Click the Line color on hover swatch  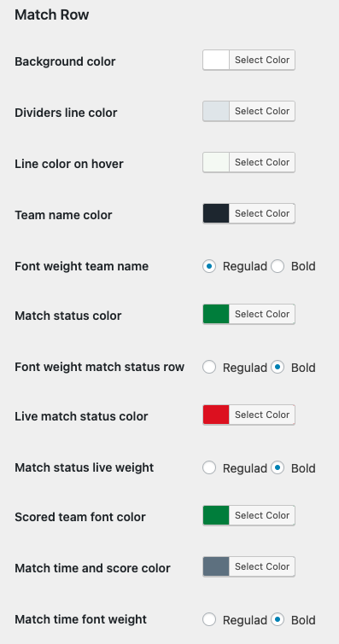216,162
